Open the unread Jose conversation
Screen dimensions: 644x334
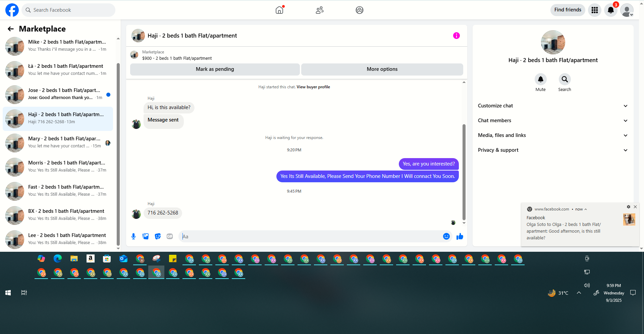58,94
